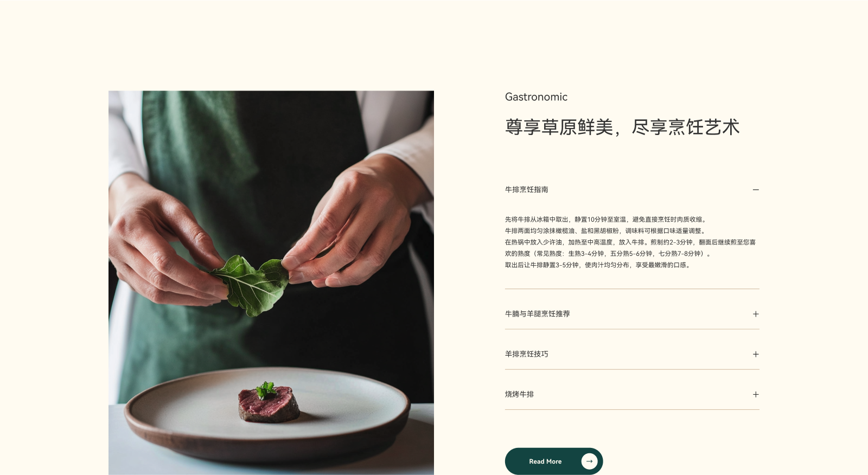This screenshot has width=868, height=475.
Task: Expand the 羊排烹饪技巧 section title
Action: pos(526,354)
